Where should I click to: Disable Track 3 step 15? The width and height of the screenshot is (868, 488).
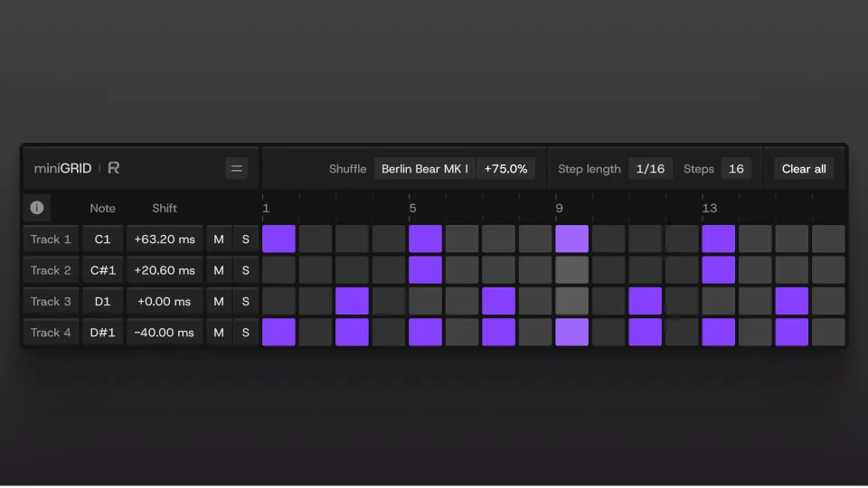(792, 301)
